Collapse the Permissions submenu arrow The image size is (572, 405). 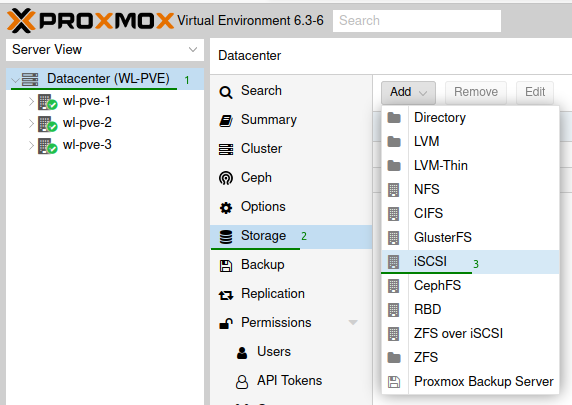pyautogui.click(x=353, y=323)
